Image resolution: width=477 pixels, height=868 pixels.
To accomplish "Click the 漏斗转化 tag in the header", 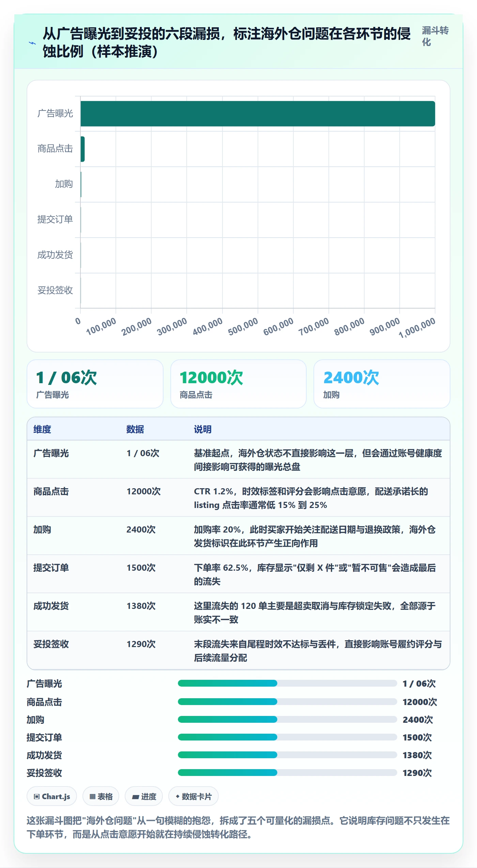I will (435, 36).
